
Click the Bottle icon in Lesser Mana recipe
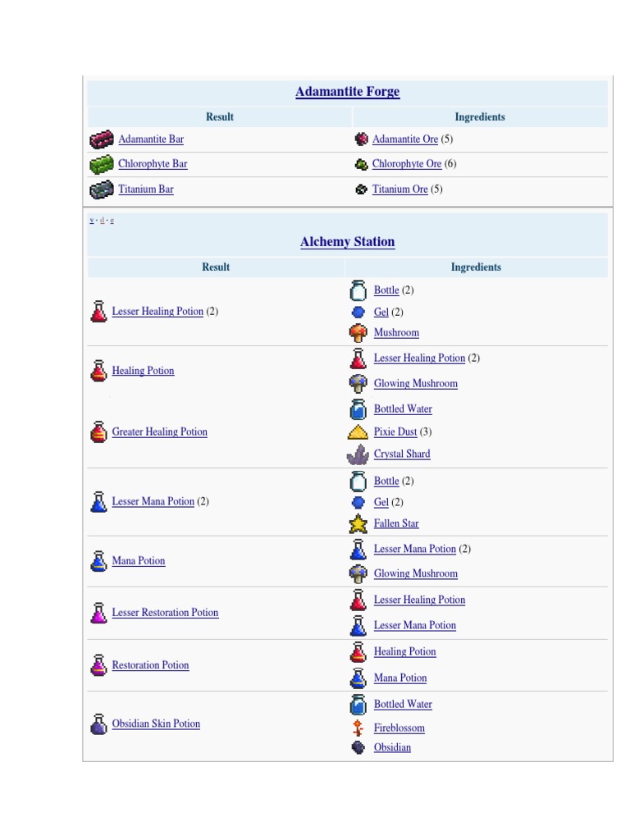coord(358,481)
